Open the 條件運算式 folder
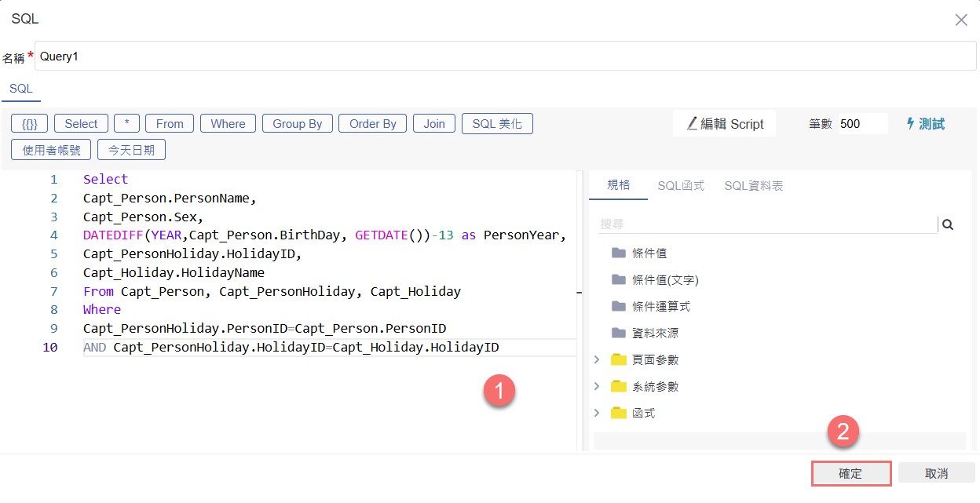 tap(660, 307)
